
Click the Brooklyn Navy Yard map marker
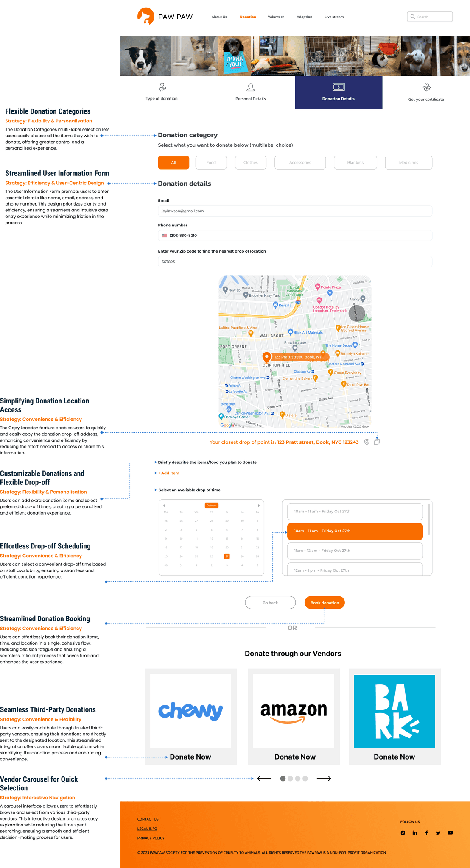[246, 295]
